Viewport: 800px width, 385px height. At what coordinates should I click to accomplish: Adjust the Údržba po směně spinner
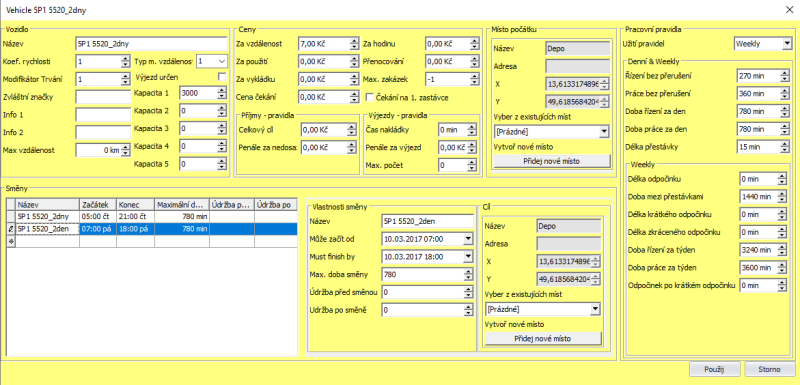(x=469, y=310)
